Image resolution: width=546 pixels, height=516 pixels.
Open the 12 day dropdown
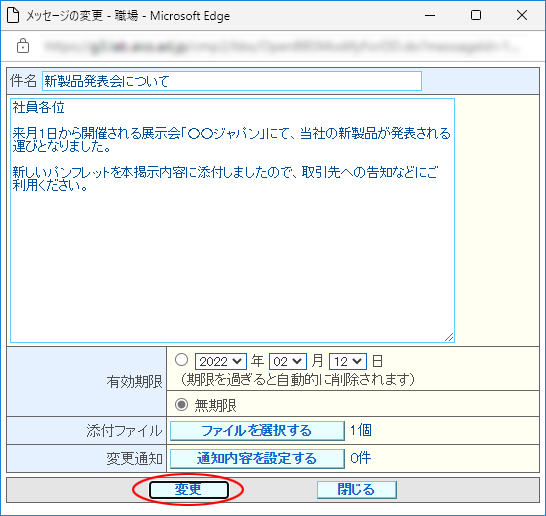(x=348, y=361)
